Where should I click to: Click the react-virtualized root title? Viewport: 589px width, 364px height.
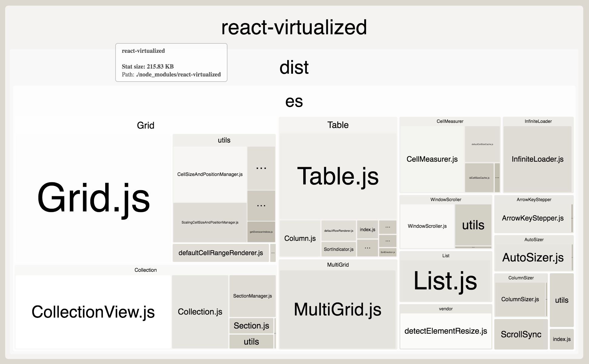coord(294,27)
